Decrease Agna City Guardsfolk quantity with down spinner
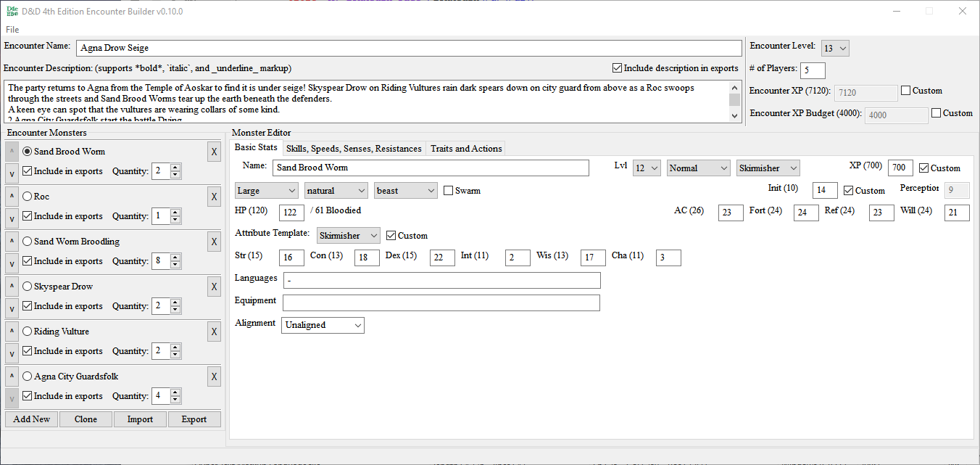The image size is (980, 465). [x=175, y=400]
